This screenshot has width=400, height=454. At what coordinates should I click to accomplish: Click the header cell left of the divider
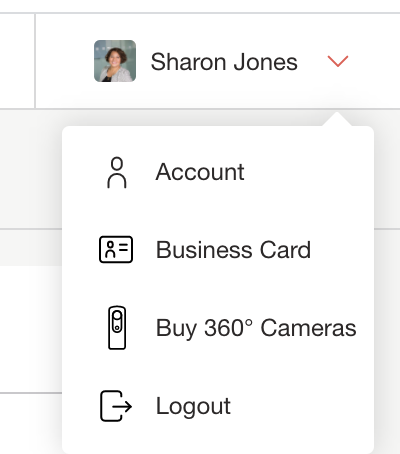click(17, 61)
